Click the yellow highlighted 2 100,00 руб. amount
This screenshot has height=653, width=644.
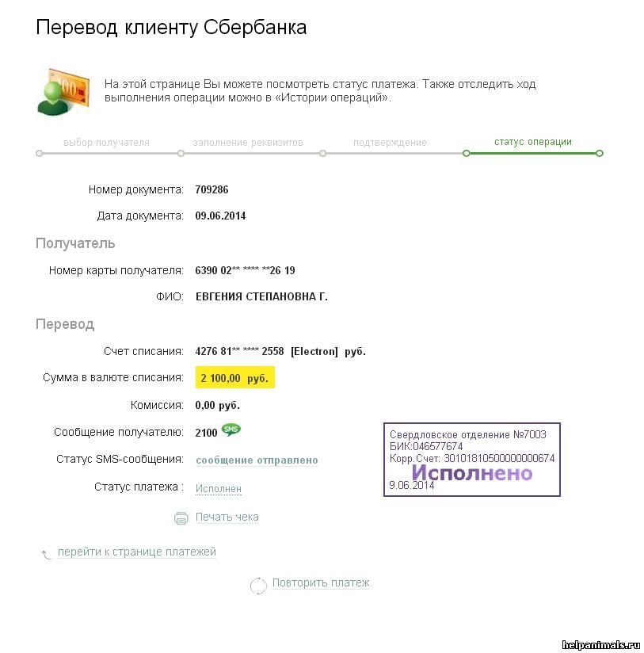point(234,379)
